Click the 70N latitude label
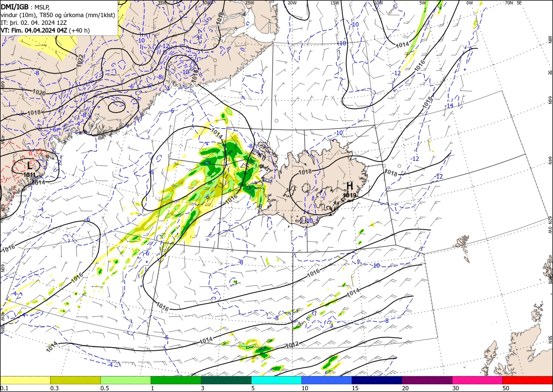This screenshot has width=553, height=392. [509, 3]
